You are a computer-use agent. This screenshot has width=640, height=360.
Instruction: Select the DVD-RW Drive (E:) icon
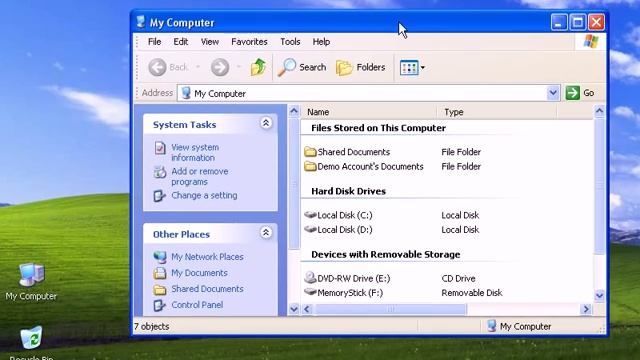pos(310,278)
